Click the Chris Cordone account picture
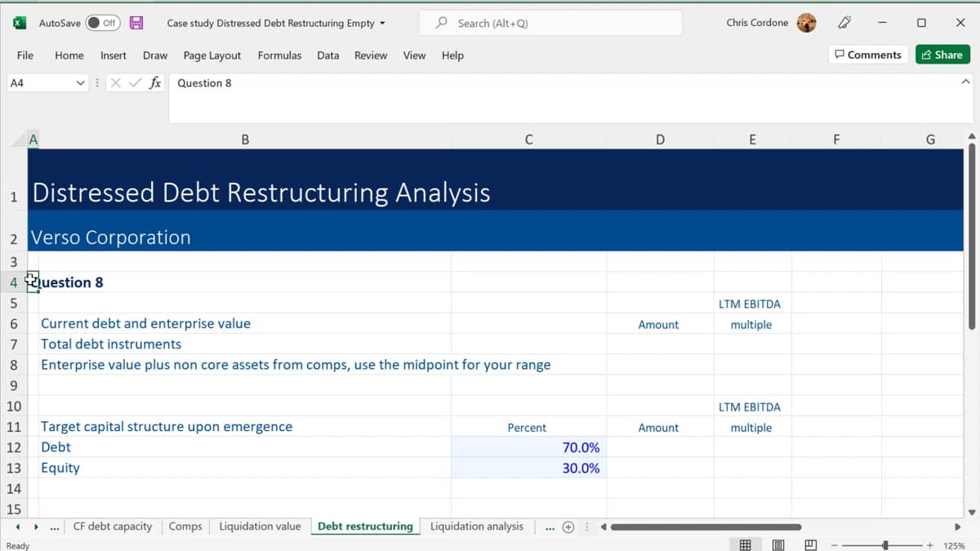The width and height of the screenshot is (980, 551). (x=806, y=23)
